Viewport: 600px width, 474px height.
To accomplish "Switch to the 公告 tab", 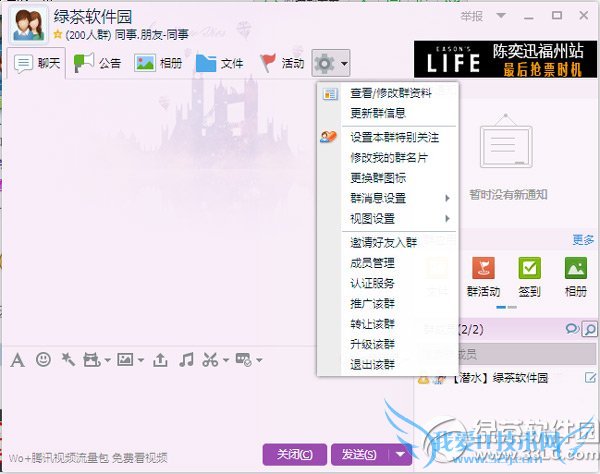I will click(x=97, y=63).
